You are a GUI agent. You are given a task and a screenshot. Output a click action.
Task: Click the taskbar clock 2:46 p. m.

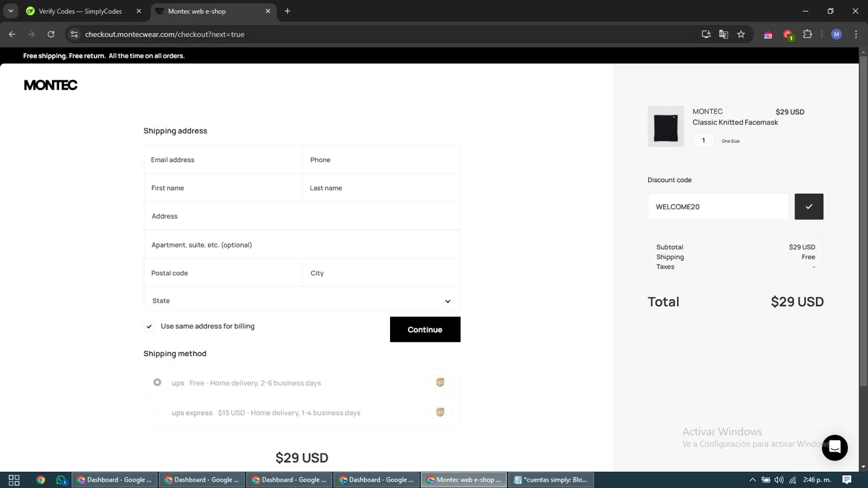(817, 480)
